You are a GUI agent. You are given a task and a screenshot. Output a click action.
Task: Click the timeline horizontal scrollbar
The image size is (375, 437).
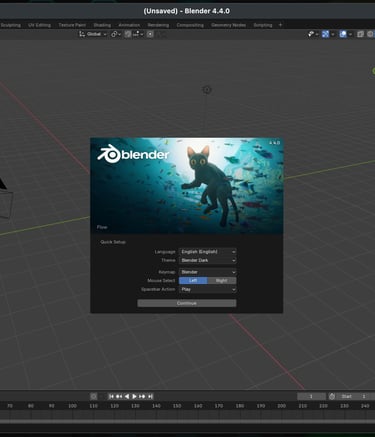click(x=187, y=421)
